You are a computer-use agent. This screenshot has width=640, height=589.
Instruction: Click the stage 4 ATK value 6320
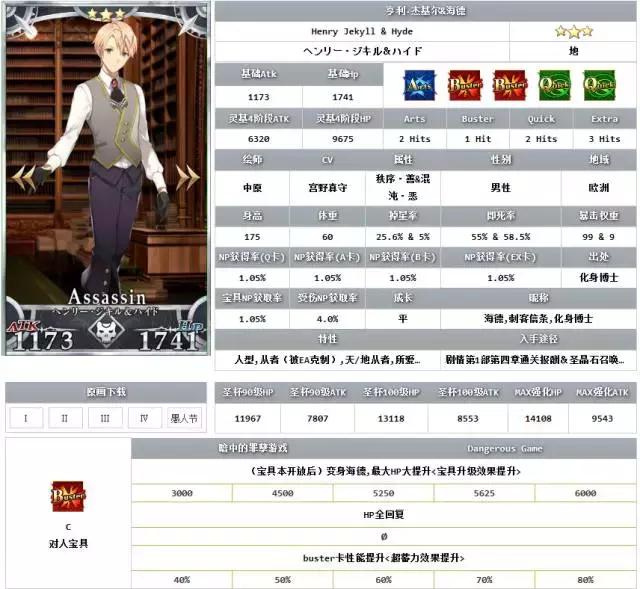pos(259,139)
